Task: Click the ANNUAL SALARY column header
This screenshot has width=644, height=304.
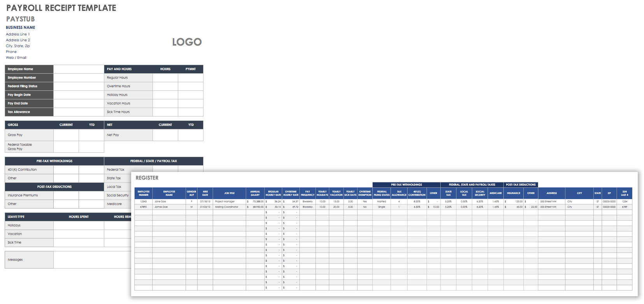Action: (255, 193)
